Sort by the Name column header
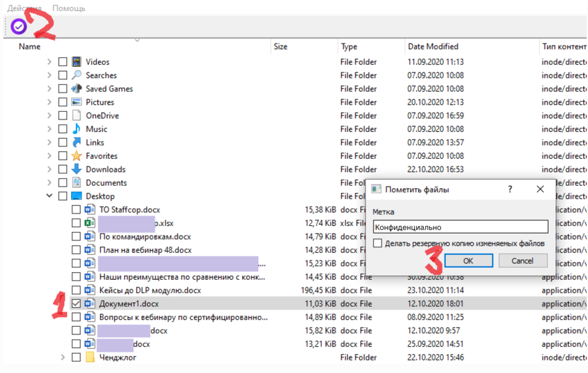Screen dimensions: 588x373 [30, 46]
